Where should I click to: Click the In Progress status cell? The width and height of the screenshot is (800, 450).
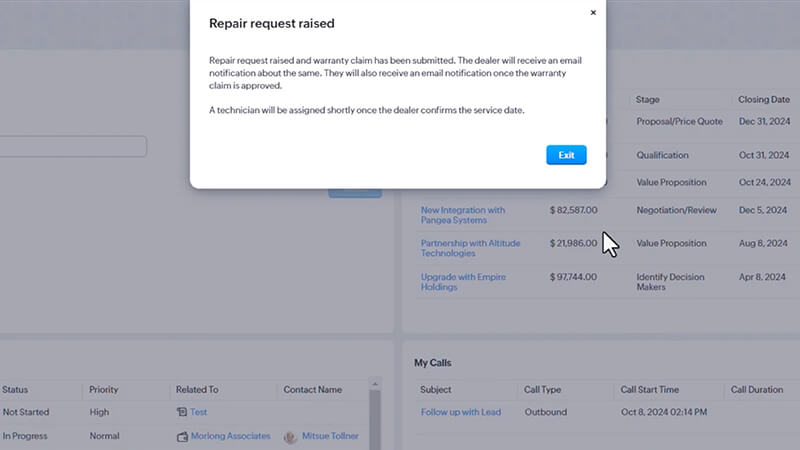[25, 436]
